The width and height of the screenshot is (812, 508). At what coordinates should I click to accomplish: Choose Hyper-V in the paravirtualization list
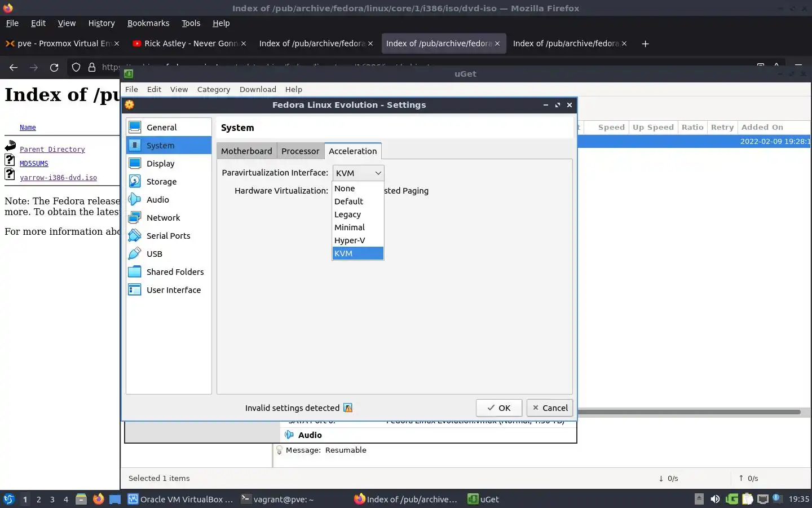pyautogui.click(x=358, y=240)
